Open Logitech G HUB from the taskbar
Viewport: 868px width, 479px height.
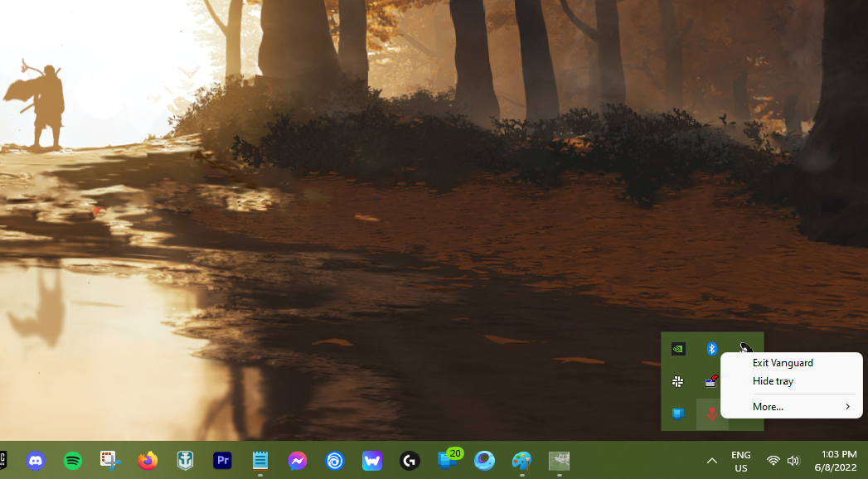coord(409,461)
